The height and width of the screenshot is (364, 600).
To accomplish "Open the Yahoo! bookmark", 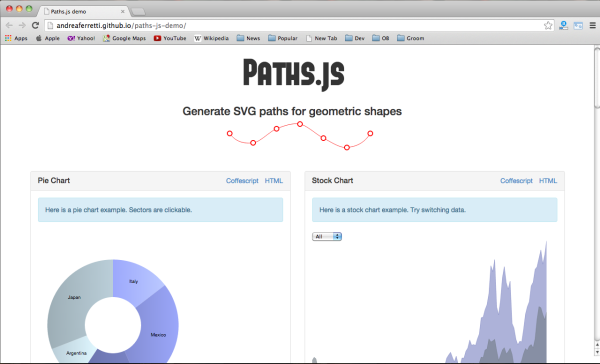I will click(x=81, y=38).
